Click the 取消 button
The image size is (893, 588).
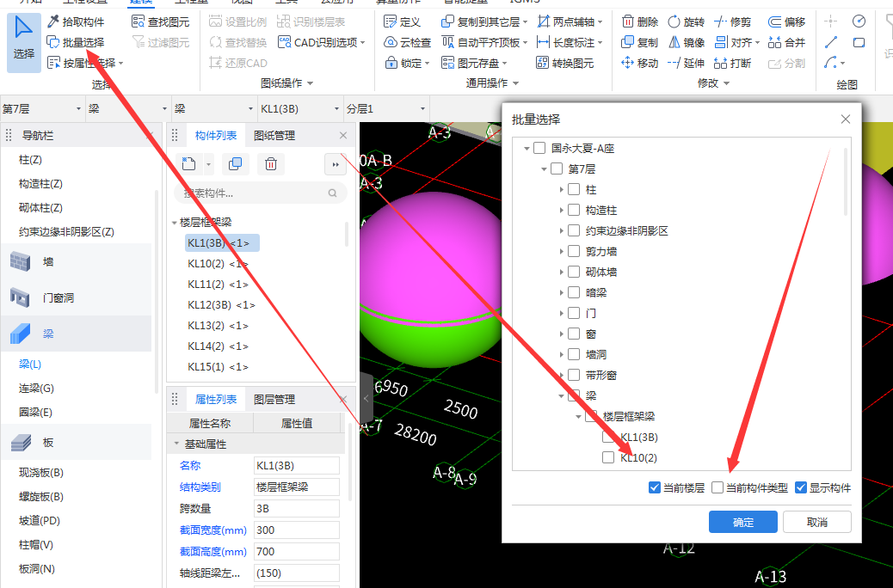(x=817, y=522)
